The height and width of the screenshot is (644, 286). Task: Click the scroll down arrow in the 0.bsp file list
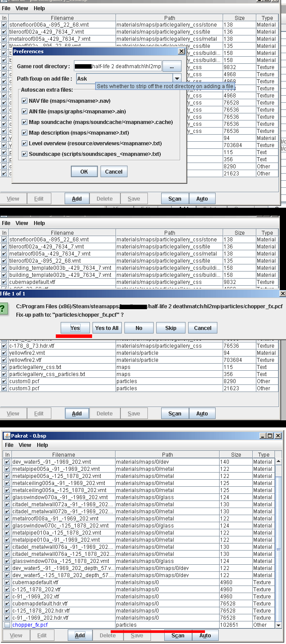[278, 625]
